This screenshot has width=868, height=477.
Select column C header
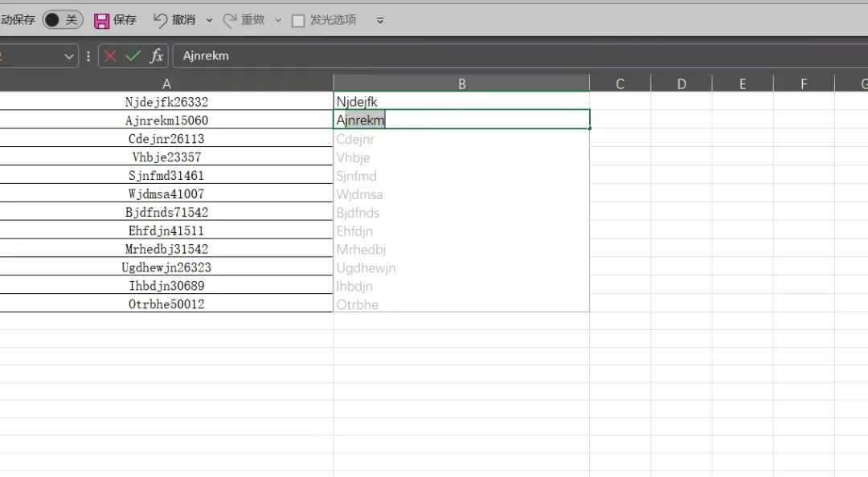point(620,84)
